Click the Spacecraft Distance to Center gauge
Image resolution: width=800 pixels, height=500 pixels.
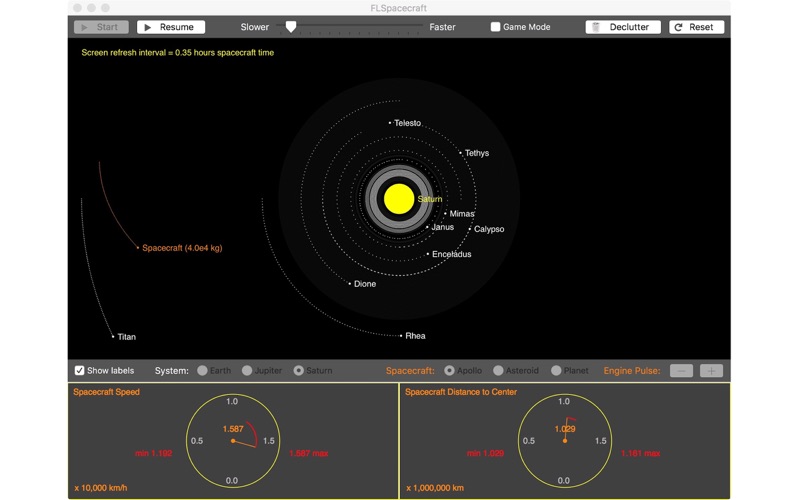[564, 440]
